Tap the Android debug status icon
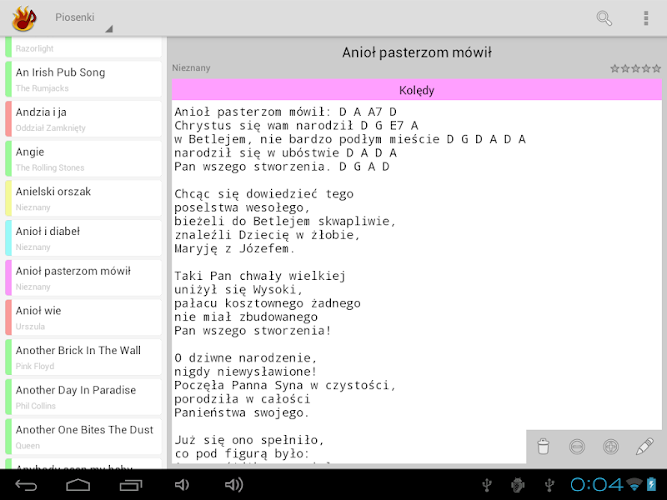667x500 pixels. point(518,485)
